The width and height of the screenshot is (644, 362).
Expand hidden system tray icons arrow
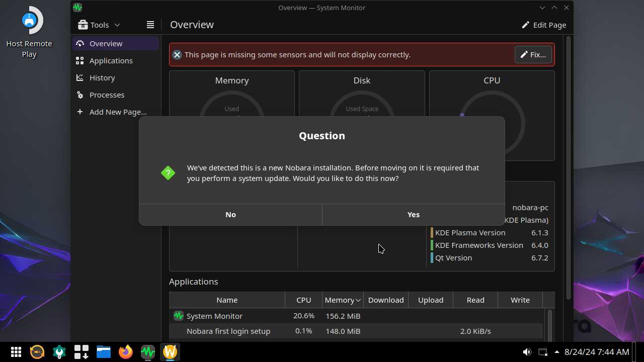tap(557, 352)
